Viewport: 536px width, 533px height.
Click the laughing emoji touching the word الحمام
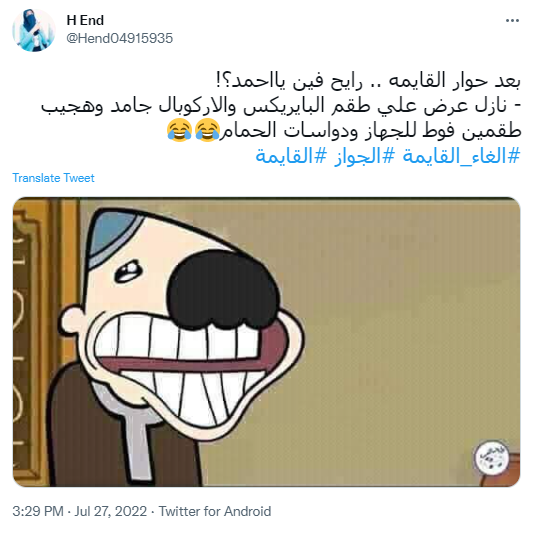(x=207, y=130)
